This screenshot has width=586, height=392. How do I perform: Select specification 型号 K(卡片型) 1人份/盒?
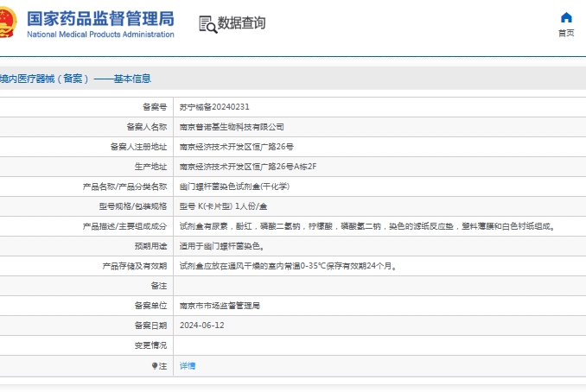coord(223,206)
